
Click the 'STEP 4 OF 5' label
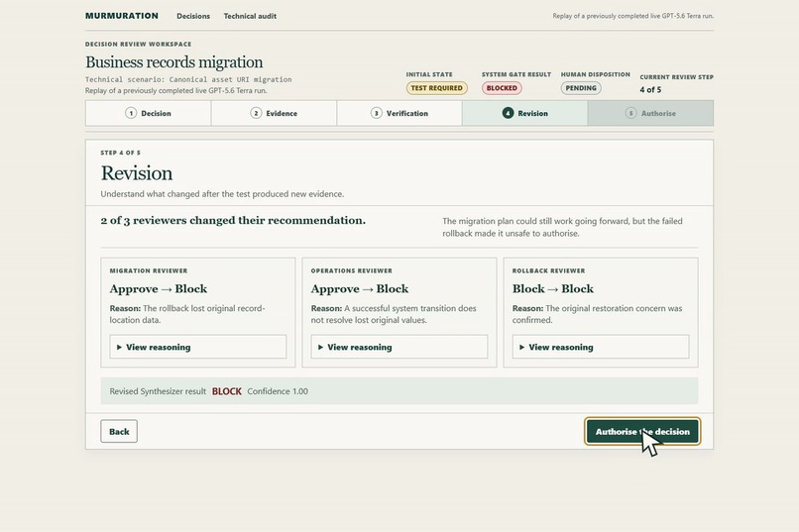click(120, 153)
